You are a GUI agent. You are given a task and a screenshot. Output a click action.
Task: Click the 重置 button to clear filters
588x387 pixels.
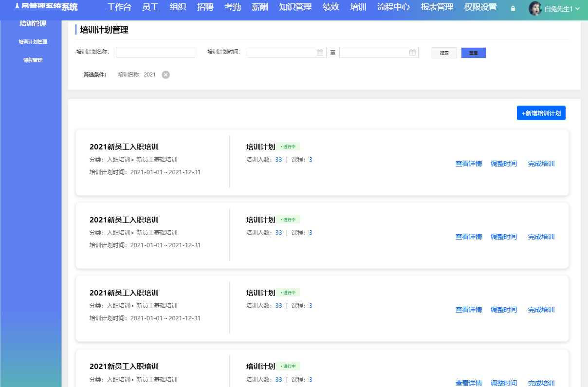473,53
